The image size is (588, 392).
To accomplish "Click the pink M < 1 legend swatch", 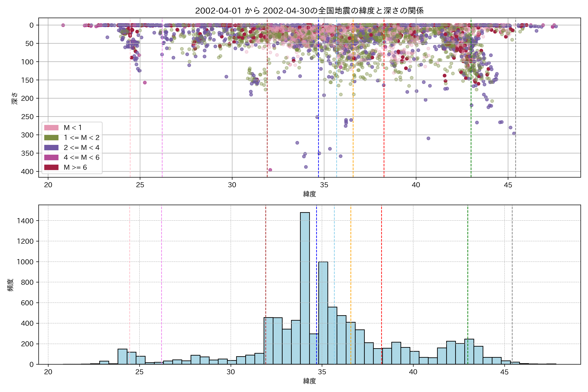I will pos(51,128).
